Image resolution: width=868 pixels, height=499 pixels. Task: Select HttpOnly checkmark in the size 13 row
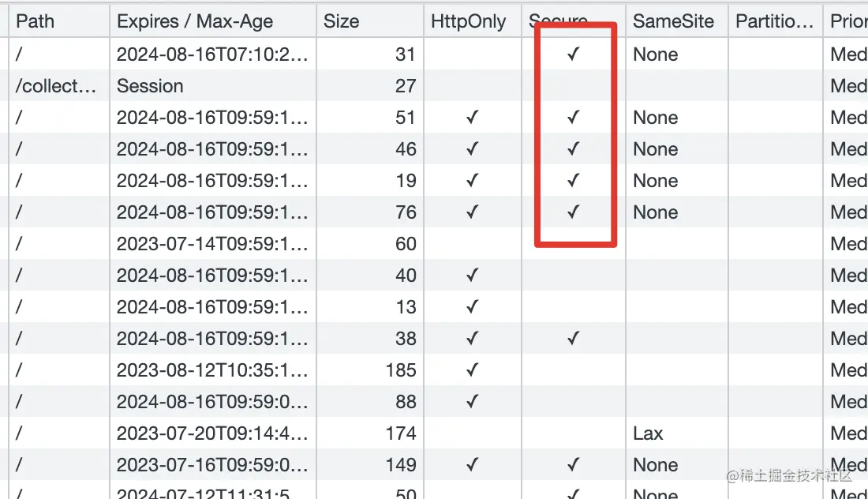472,307
